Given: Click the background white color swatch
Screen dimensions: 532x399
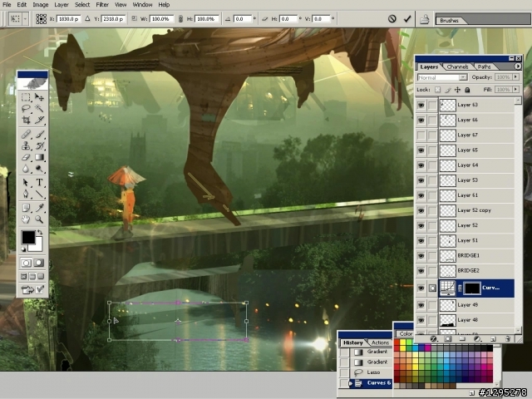Looking at the screenshot, I should coord(37,246).
